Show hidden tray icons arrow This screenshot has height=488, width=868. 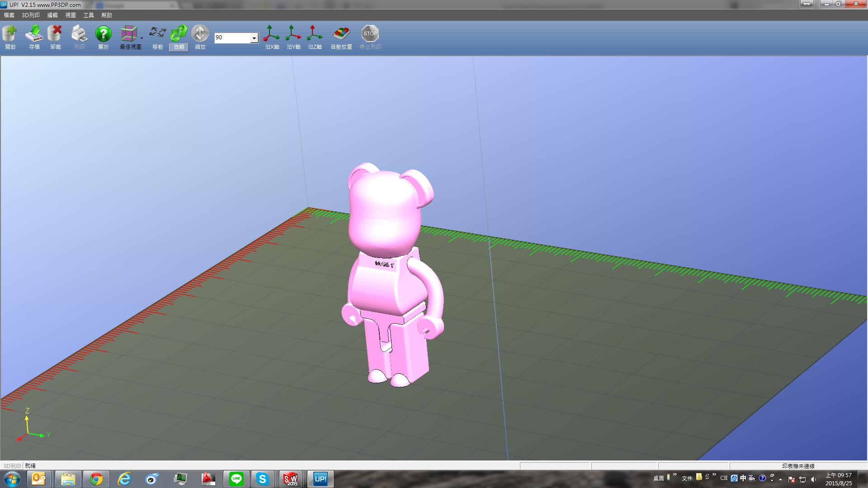pyautogui.click(x=780, y=479)
